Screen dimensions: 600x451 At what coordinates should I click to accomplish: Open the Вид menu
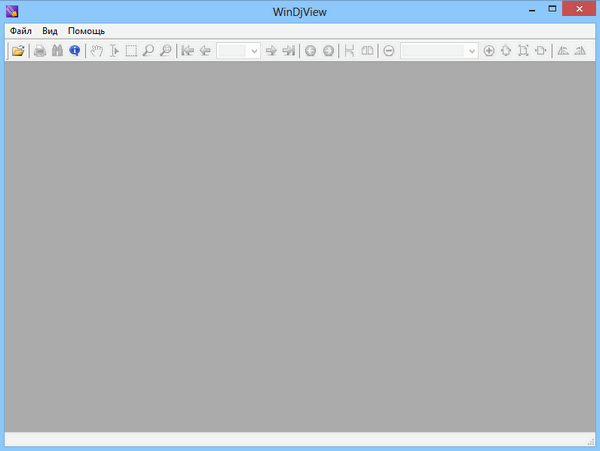point(49,31)
